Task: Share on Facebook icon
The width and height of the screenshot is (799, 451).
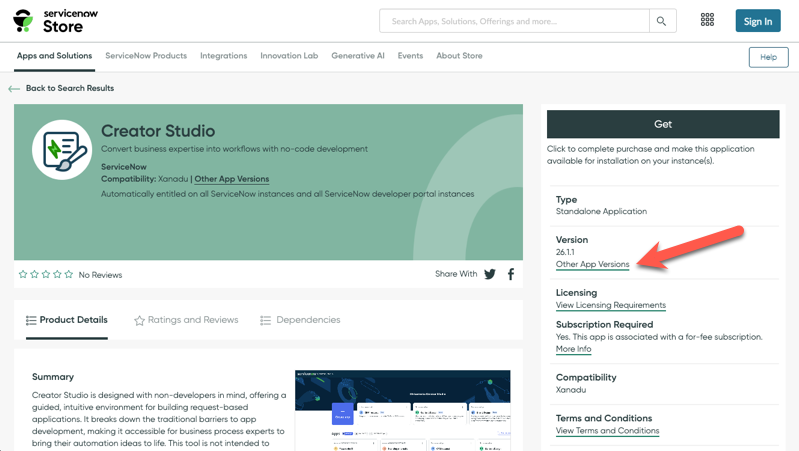Action: point(511,274)
